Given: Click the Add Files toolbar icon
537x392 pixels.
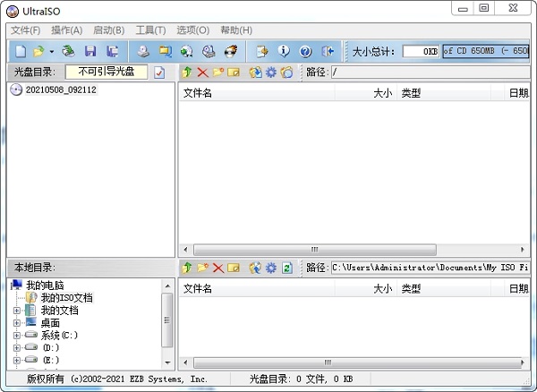Looking at the screenshot, I should pos(262,52).
